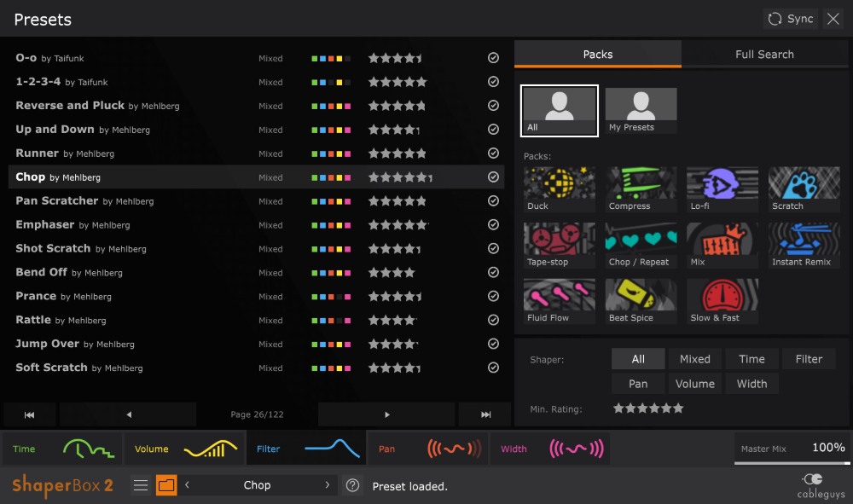Viewport: 853px width, 504px height.
Task: Filter shaper type by Time
Action: tap(751, 359)
